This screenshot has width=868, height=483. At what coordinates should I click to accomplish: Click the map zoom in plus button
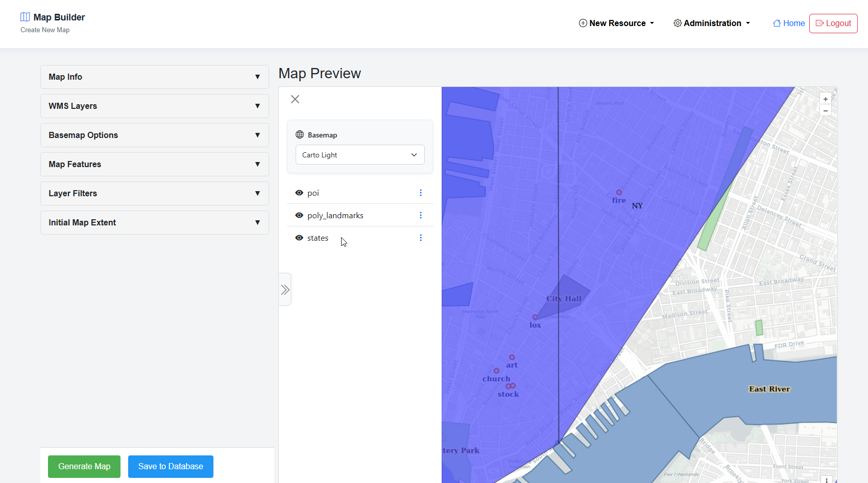826,99
